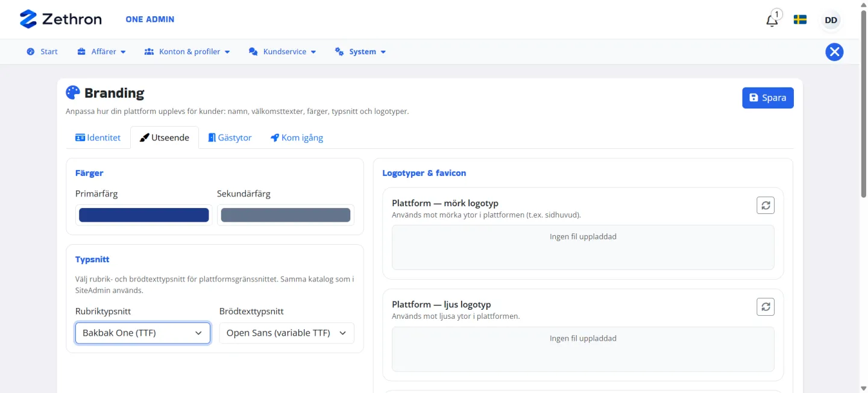
Task: Open the Kundservice menu
Action: coord(282,52)
